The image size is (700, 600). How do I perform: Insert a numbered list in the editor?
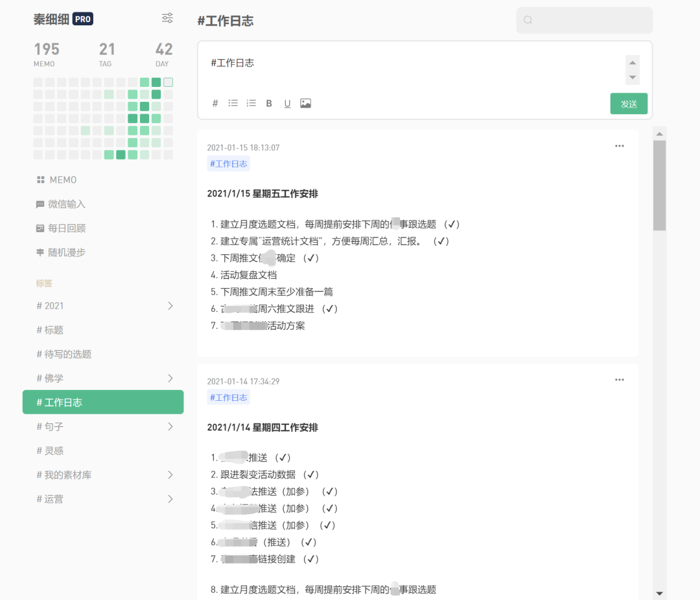tap(251, 103)
